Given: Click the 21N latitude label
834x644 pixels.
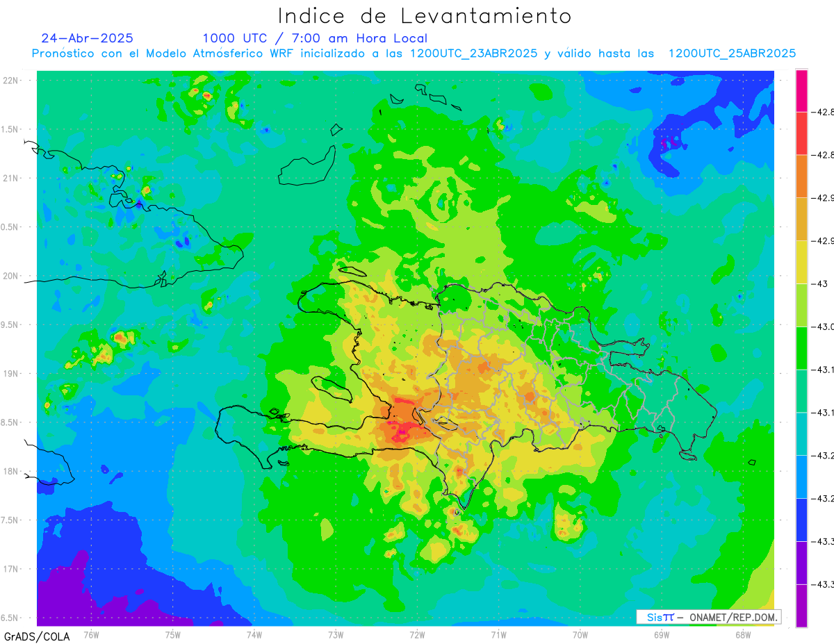Looking at the screenshot, I should (x=12, y=178).
